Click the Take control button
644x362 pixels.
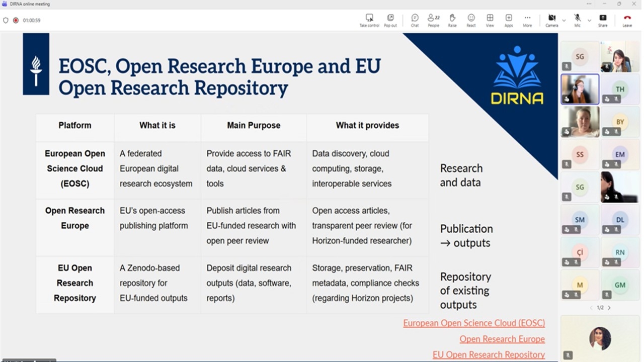[x=369, y=20]
